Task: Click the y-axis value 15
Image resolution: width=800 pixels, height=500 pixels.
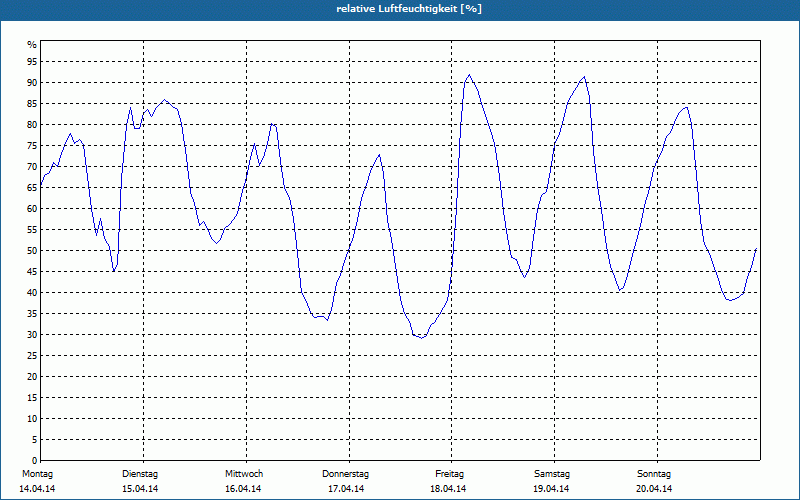Action: click(32, 398)
